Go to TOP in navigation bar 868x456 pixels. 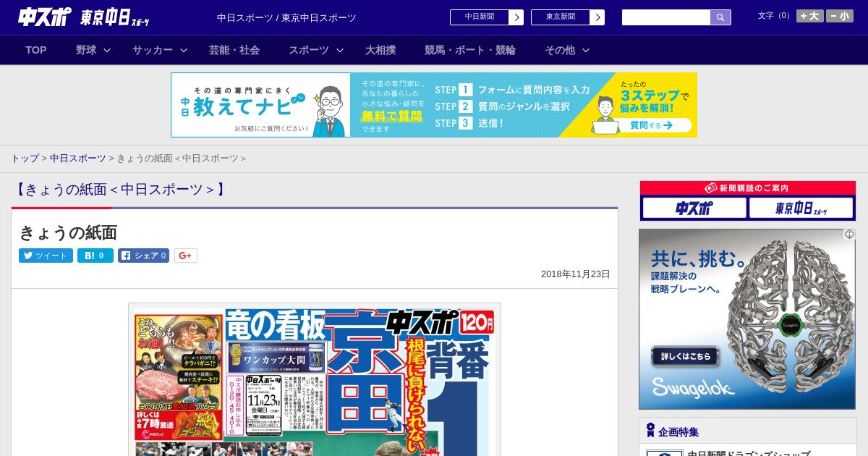click(36, 50)
